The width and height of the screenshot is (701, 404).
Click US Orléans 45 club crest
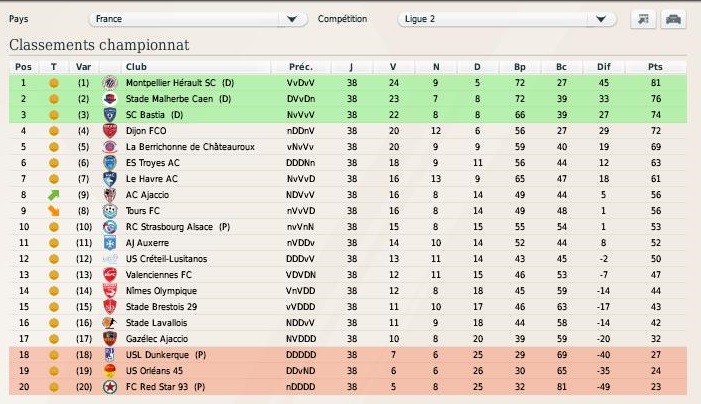110,371
